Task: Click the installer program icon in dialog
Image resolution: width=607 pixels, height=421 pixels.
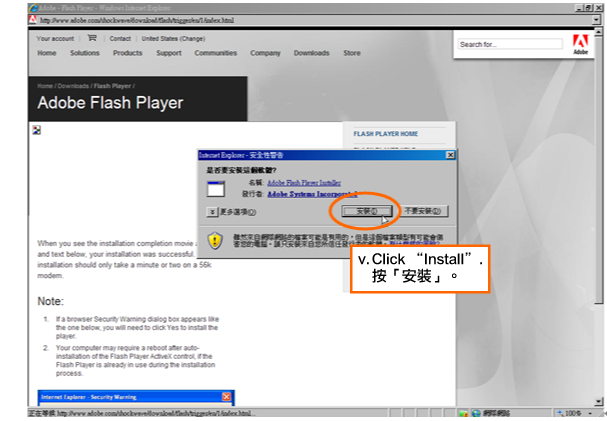Action: point(215,189)
